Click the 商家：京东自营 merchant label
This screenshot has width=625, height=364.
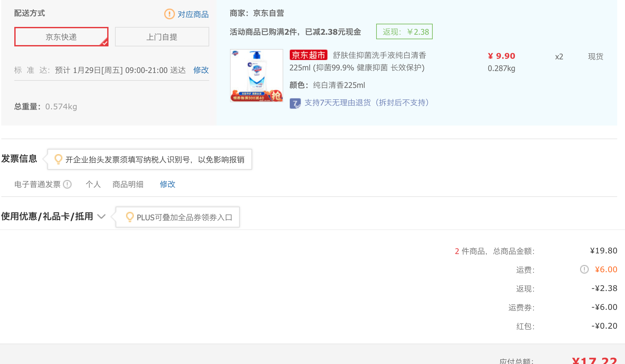(257, 13)
